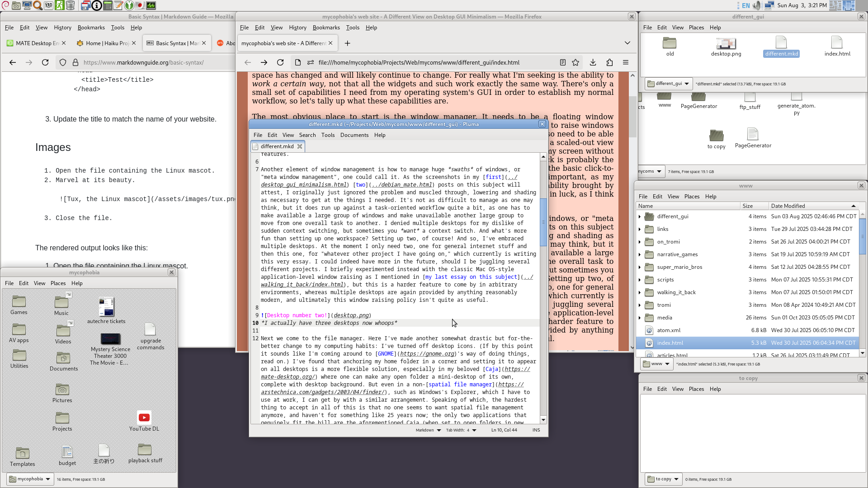The width and height of the screenshot is (868, 488).
Task: Switch to the first workspace in switcher
Action: click(x=835, y=5)
